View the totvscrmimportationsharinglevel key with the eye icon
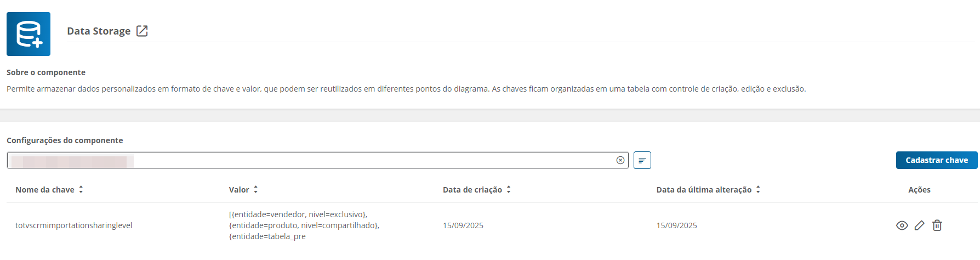Viewport: 980px width, 260px height. click(902, 225)
